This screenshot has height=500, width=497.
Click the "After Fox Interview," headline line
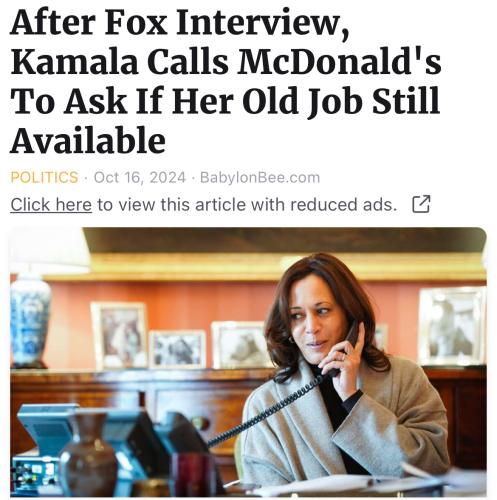click(x=180, y=23)
